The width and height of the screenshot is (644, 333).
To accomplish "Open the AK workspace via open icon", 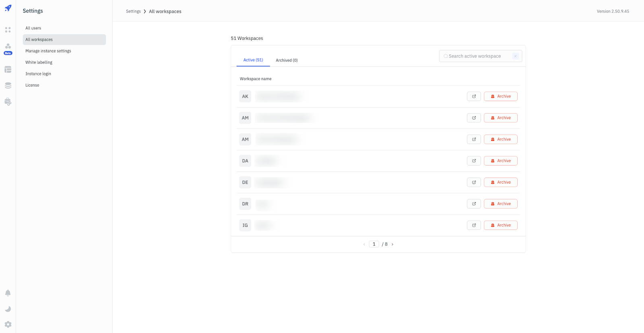I will (474, 97).
